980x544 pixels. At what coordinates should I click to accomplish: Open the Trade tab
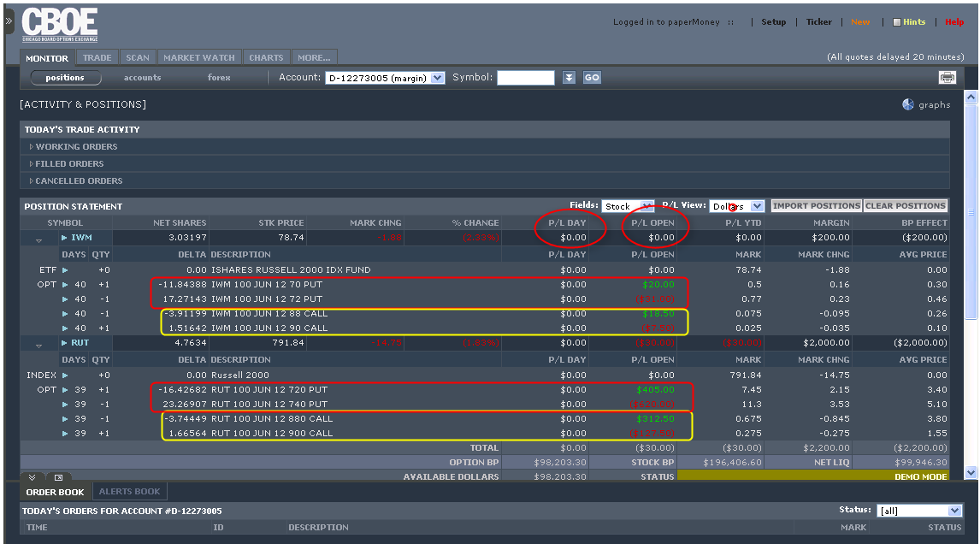click(x=97, y=58)
